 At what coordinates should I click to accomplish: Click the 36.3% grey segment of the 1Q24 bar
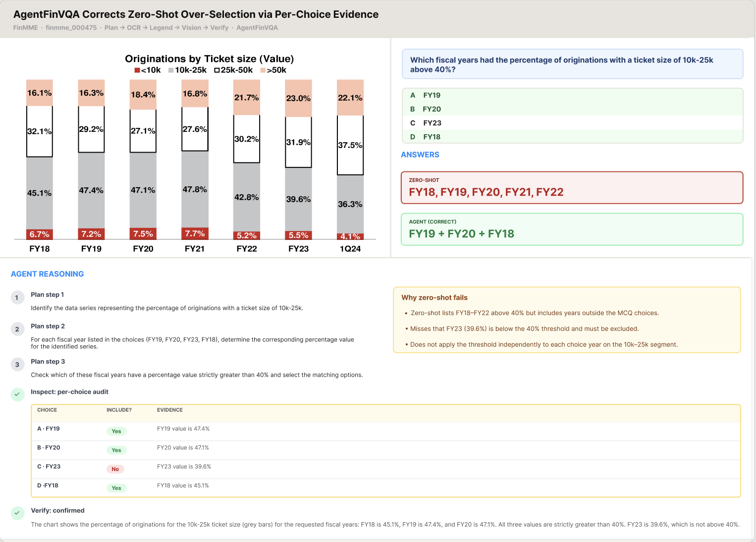[350, 204]
